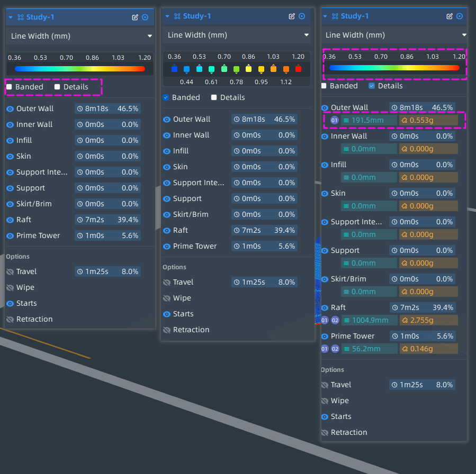Uncheck Details checkbox in right panel
The width and height of the screenshot is (476, 474).
click(x=372, y=86)
